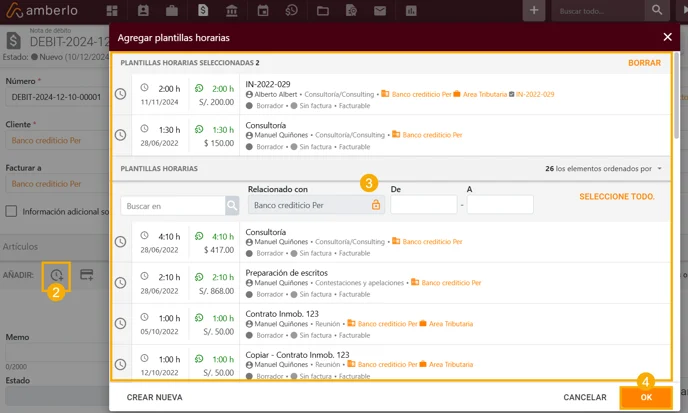This screenshot has height=413, width=688.
Task: Select the clock icon of Consultoría 4:10 h row
Action: [x=120, y=241]
